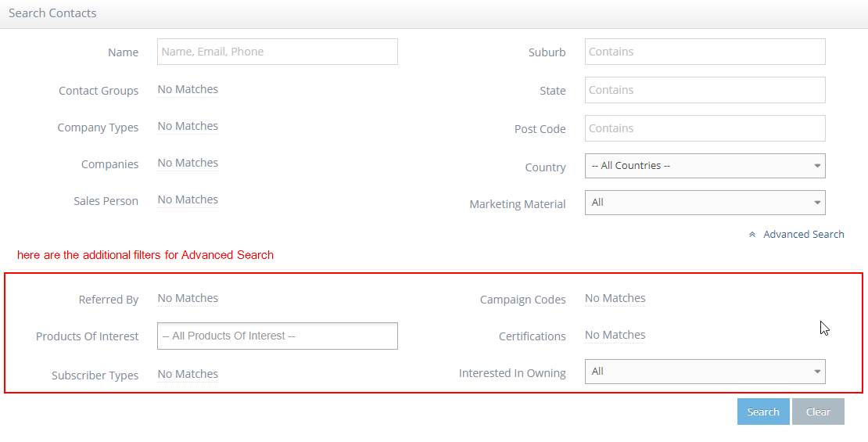Click the State text field
The width and height of the screenshot is (868, 442).
(705, 90)
